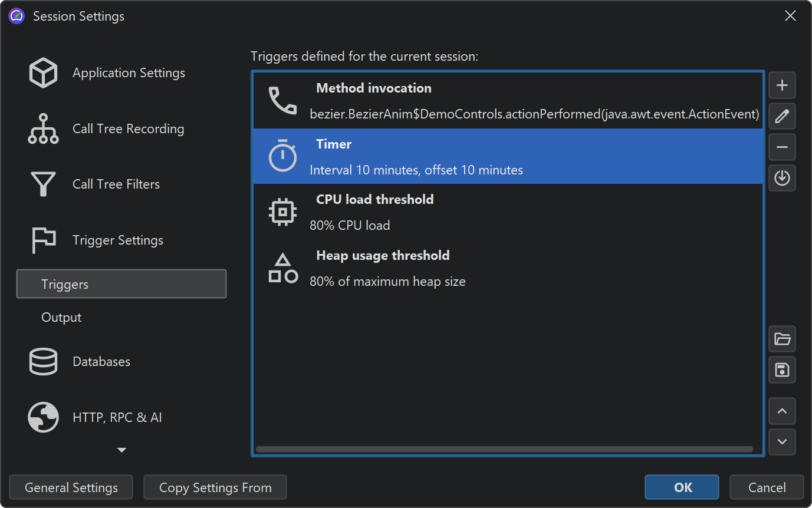Viewport: 812px width, 508px height.
Task: Move selected trigger up with chevron
Action: pyautogui.click(x=782, y=411)
